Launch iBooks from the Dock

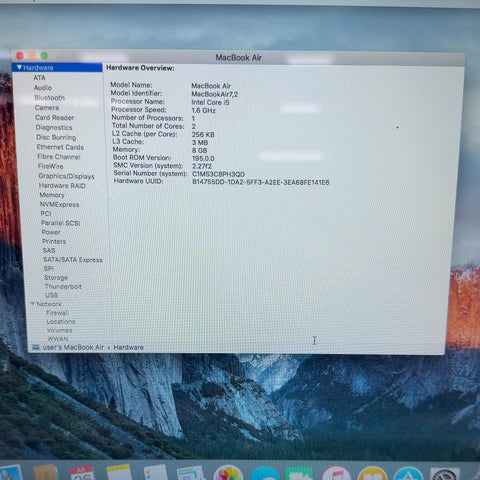pos(372,473)
